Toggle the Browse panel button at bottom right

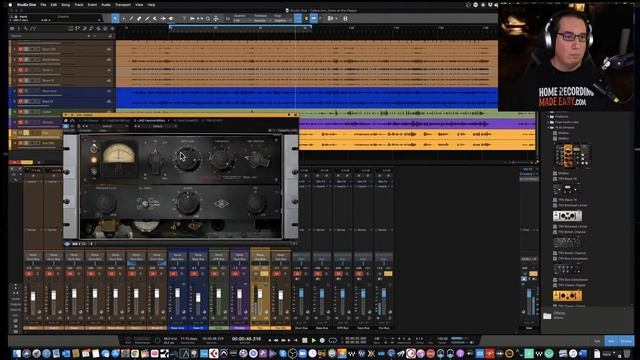626,341
